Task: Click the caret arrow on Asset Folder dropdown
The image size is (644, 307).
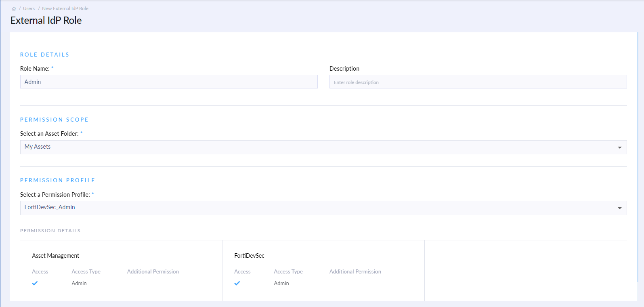Action: pos(619,147)
